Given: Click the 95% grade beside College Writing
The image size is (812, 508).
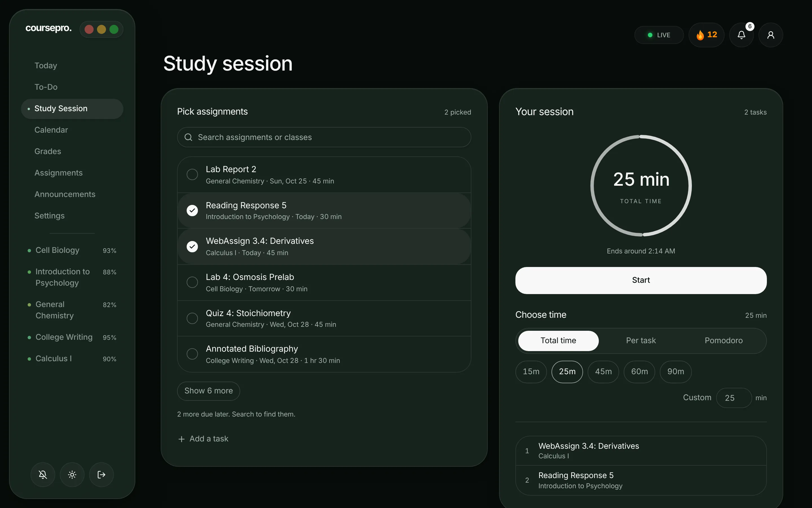Looking at the screenshot, I should [x=109, y=338].
